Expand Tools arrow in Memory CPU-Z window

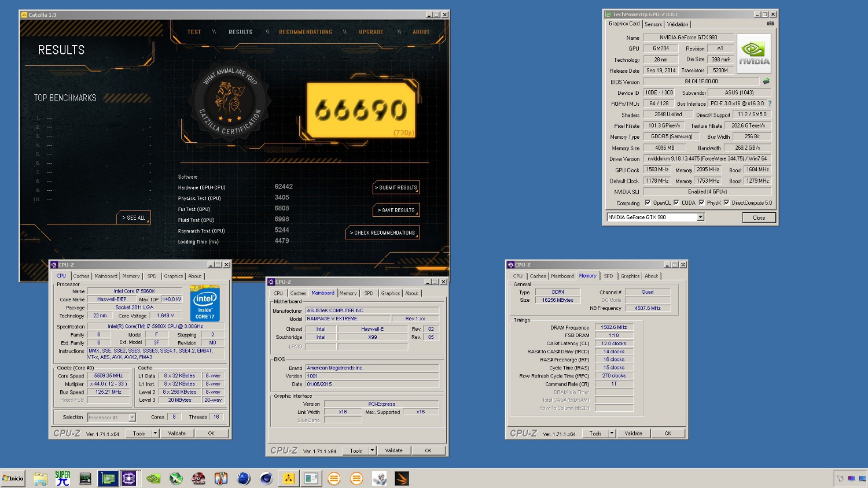[x=611, y=433]
